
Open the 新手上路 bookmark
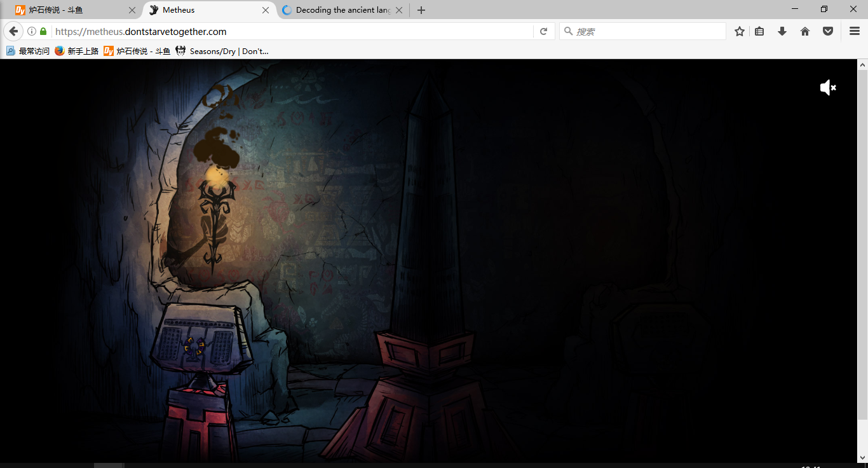[x=76, y=51]
